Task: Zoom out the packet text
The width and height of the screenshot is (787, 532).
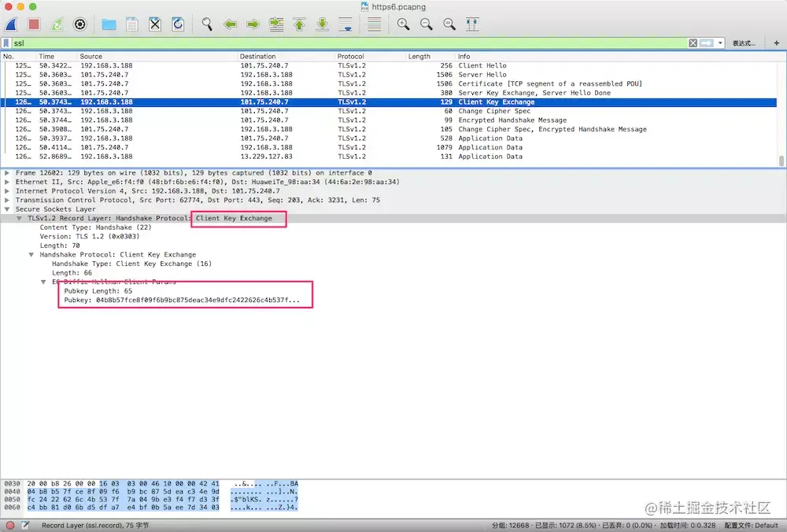Action: [426, 24]
